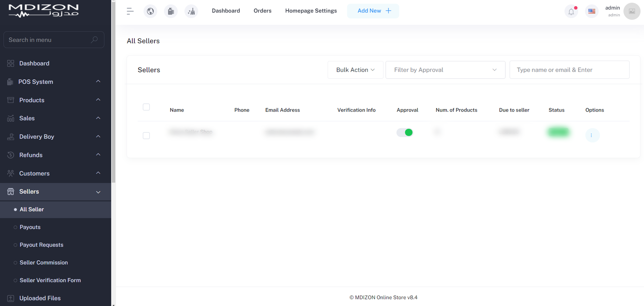Open the globe website icon
Viewport: 644px width, 306px height.
point(150,11)
